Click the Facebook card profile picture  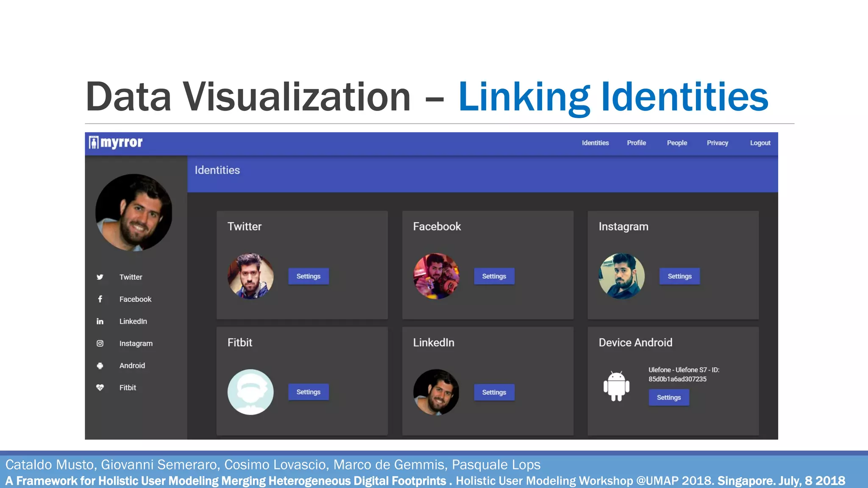click(x=436, y=276)
